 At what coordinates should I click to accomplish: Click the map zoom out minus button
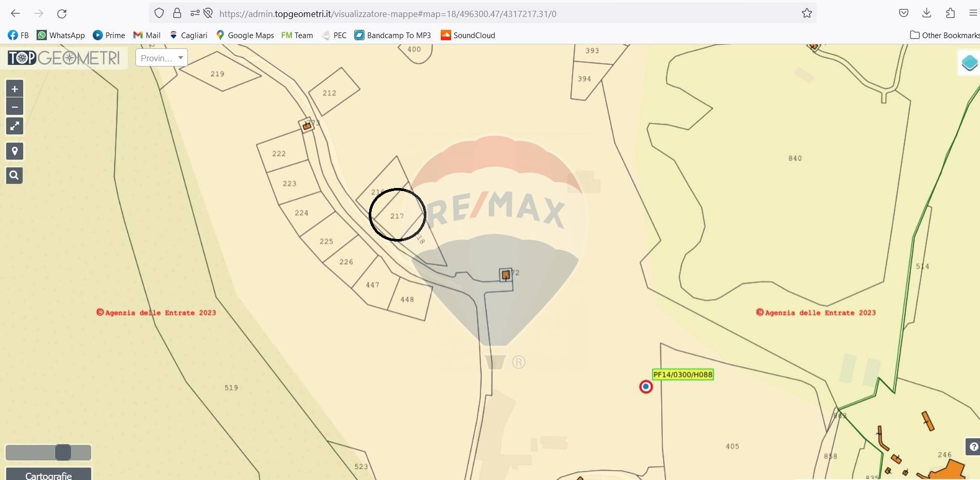(x=14, y=107)
